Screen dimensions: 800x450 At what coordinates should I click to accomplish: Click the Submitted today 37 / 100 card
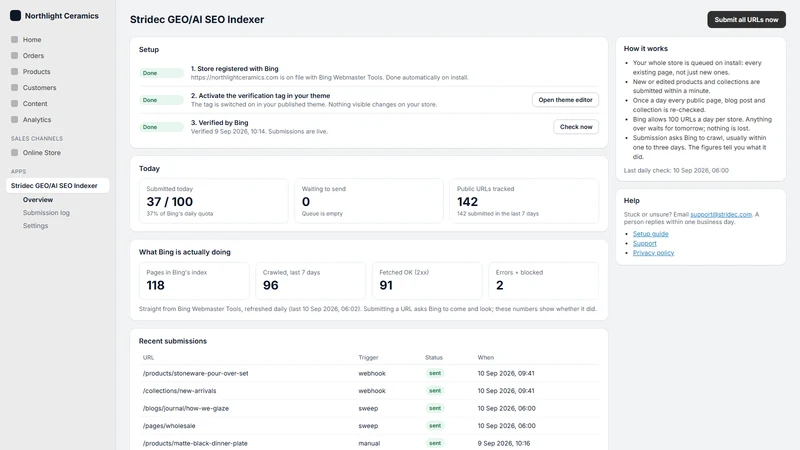[x=213, y=201]
